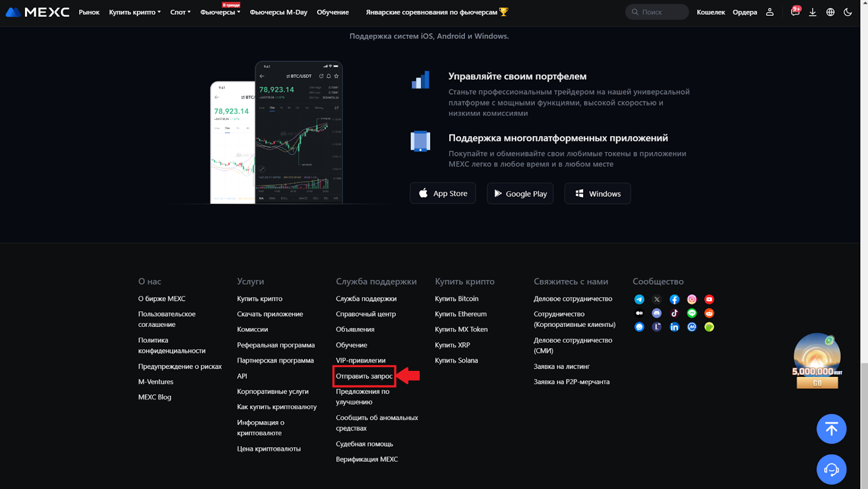Click the TikTok social icon

pyautogui.click(x=674, y=313)
